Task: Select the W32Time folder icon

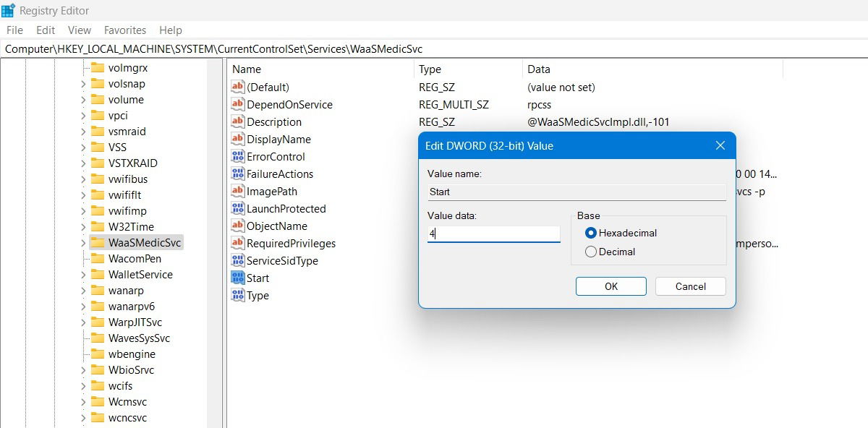Action: point(98,227)
